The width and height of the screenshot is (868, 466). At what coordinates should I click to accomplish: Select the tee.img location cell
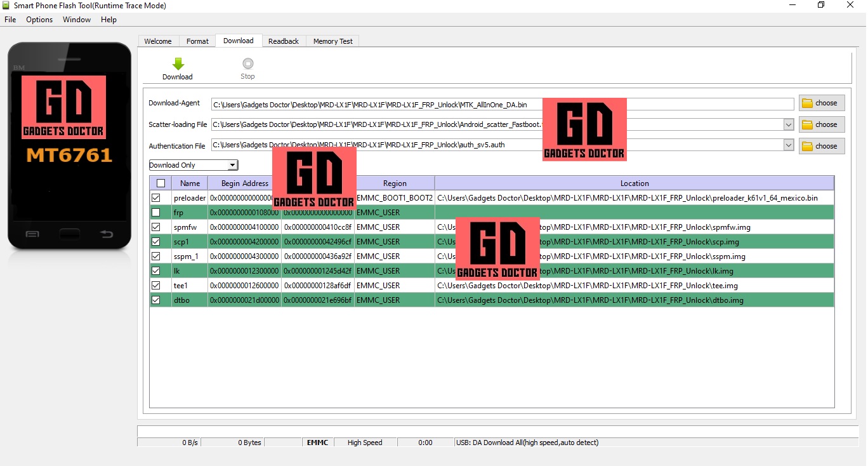click(x=635, y=286)
